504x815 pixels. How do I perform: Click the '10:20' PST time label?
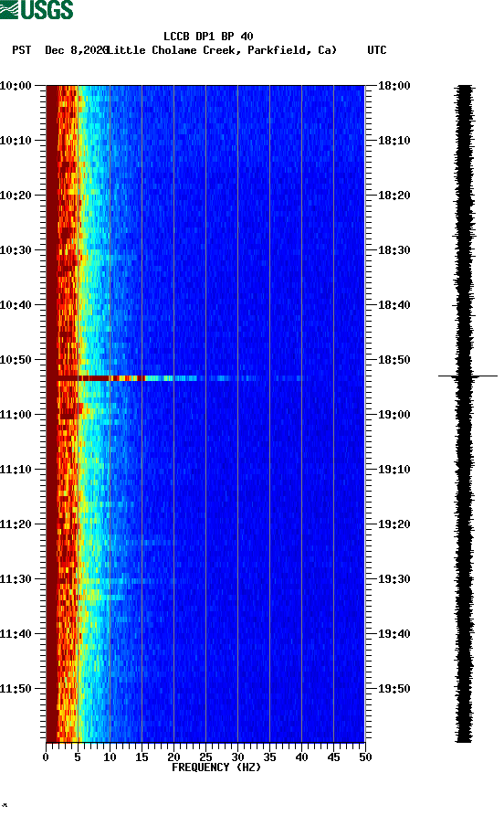[x=16, y=195]
